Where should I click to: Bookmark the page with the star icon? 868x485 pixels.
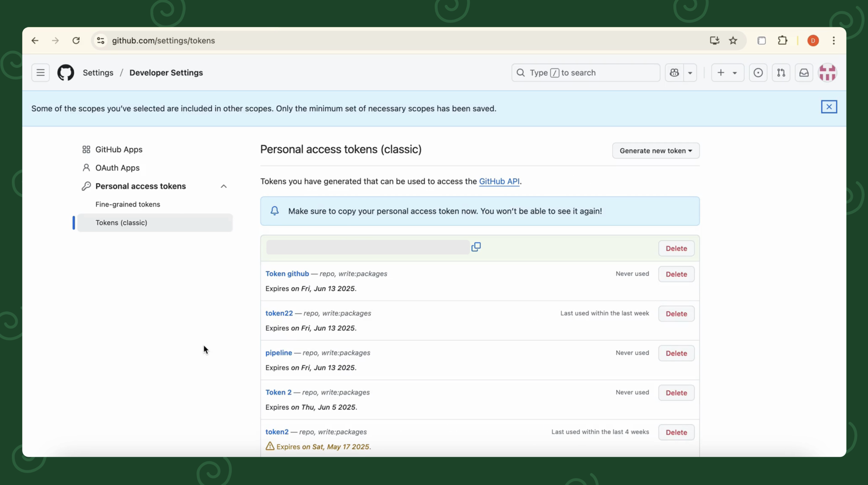click(733, 40)
